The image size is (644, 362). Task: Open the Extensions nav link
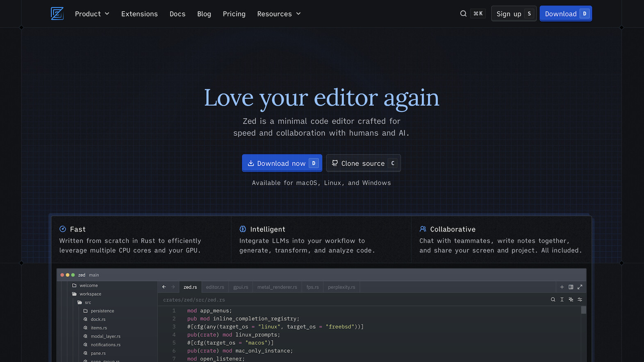pos(139,14)
